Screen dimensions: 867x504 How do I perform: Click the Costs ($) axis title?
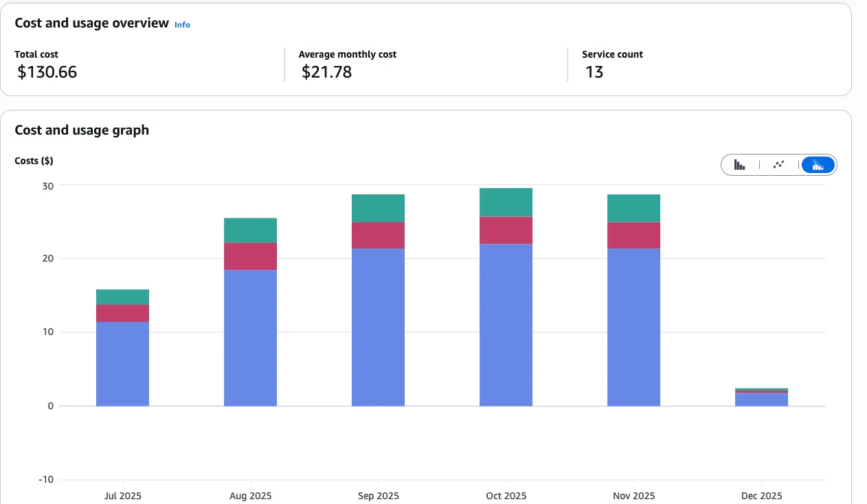tap(34, 161)
